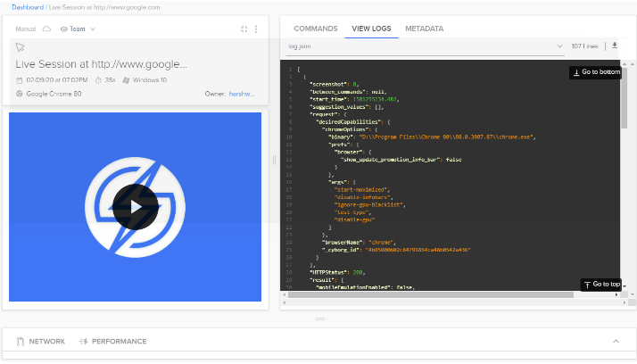Click the Network icon in bottom panel
Viewport: 637px width, 364px height.
pos(20,341)
